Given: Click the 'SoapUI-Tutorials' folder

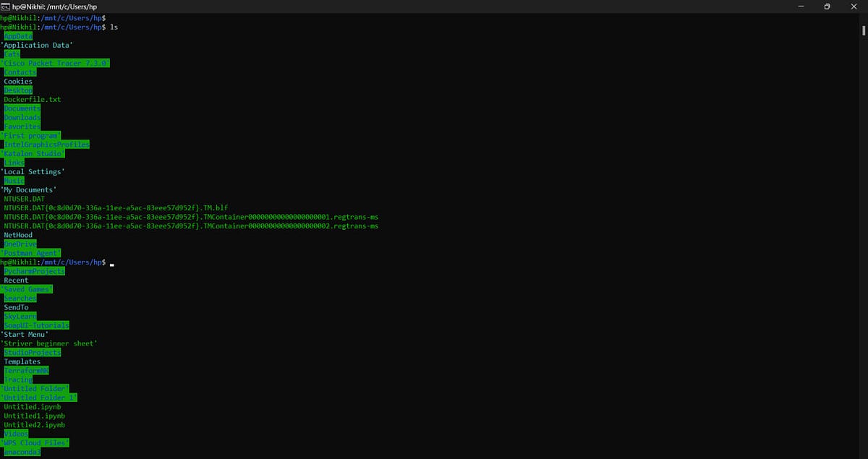Looking at the screenshot, I should pos(36,325).
